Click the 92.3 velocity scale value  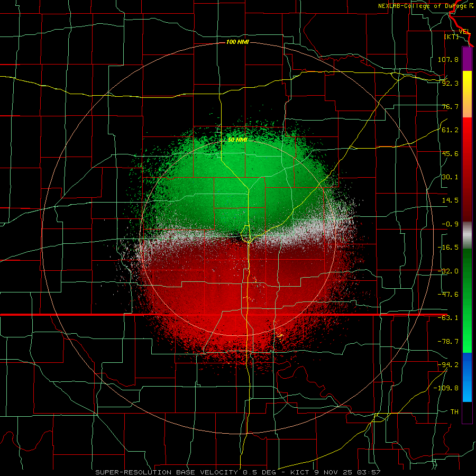450,83
